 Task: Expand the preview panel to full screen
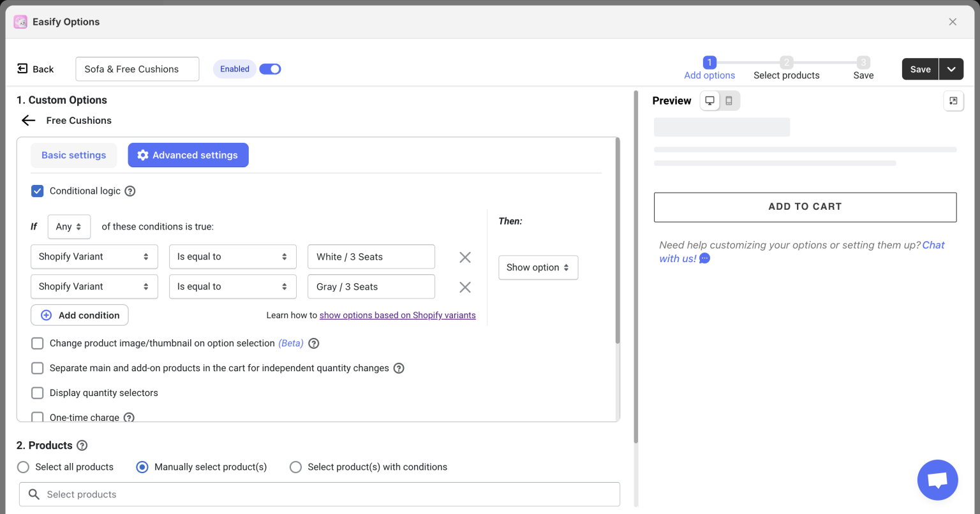pos(954,100)
